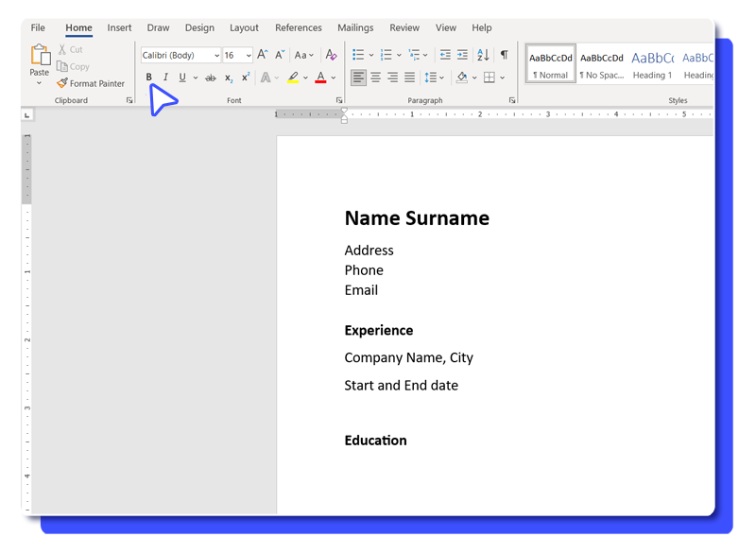
Task: Switch to the Draw tab
Action: pyautogui.click(x=158, y=27)
